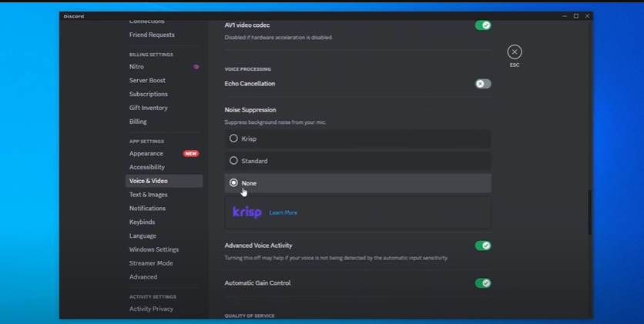644x324 pixels.
Task: Click the App Settings section header
Action: (x=146, y=142)
